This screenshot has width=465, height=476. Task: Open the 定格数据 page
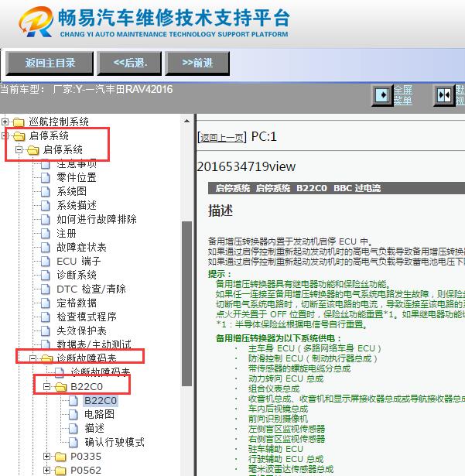coord(77,303)
